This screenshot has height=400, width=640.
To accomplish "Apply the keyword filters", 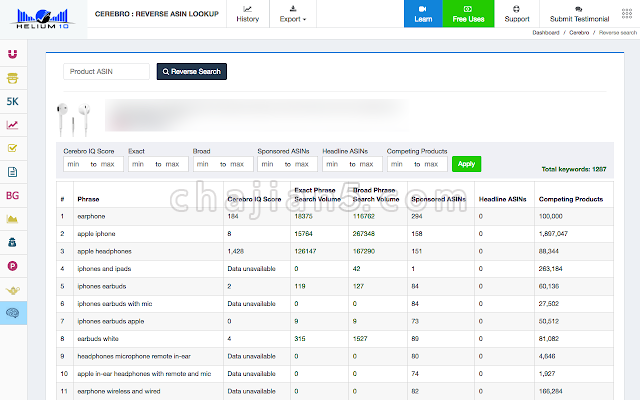I will pyautogui.click(x=467, y=164).
